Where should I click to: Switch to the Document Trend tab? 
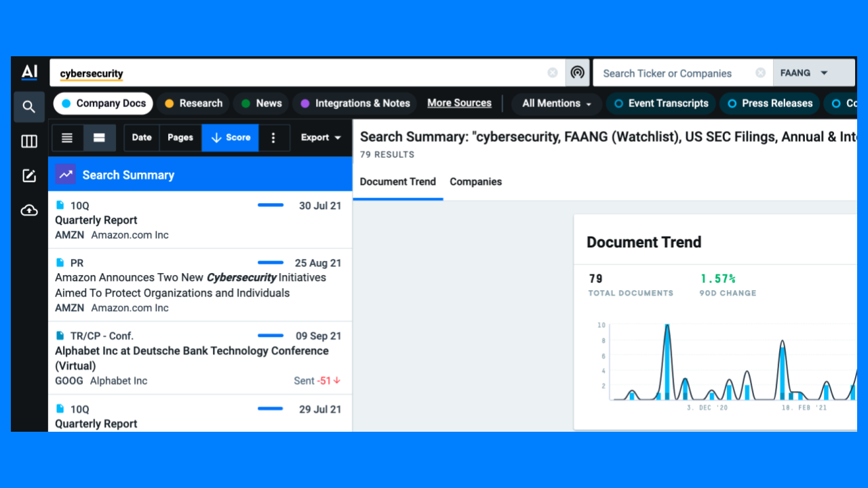click(x=398, y=182)
